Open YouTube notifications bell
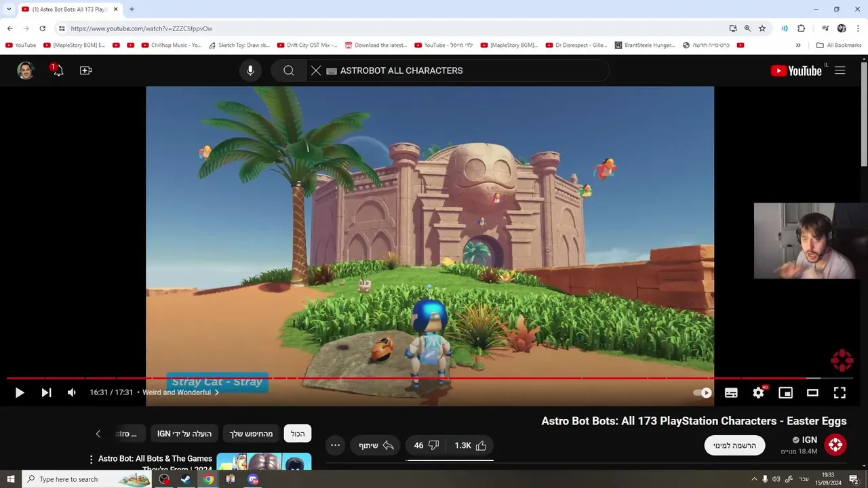Viewport: 868px width, 488px height. coord(58,70)
